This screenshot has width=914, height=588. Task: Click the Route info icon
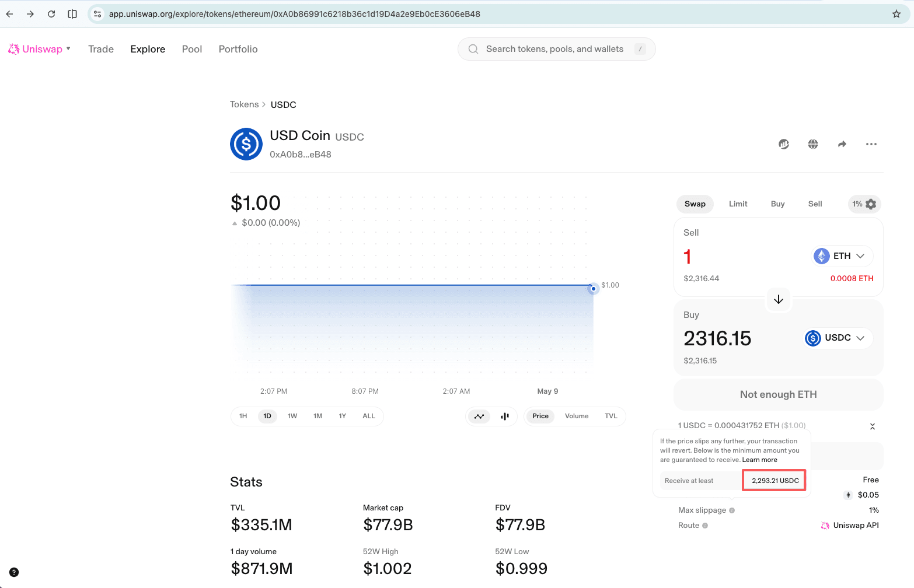point(705,526)
